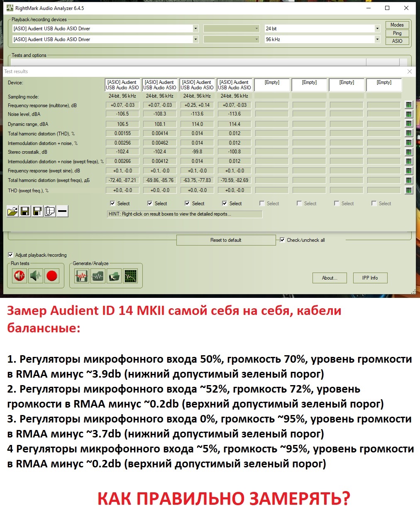The image size is (420, 511).
Task: Click the Modes button
Action: coord(397,25)
